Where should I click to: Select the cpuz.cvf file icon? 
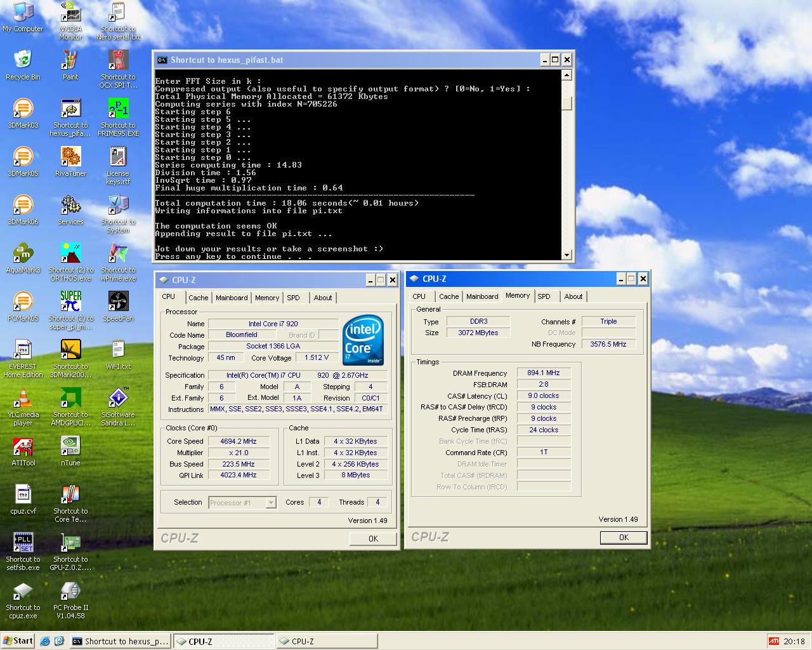(x=23, y=500)
